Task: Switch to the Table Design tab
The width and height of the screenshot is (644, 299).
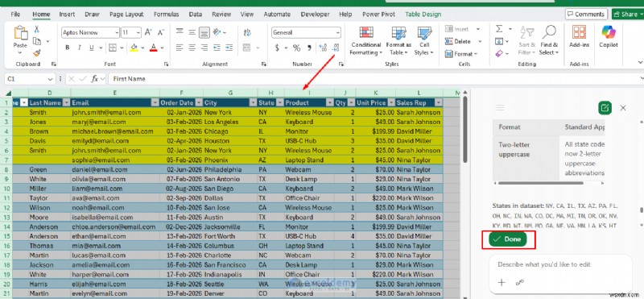Action: (423, 15)
